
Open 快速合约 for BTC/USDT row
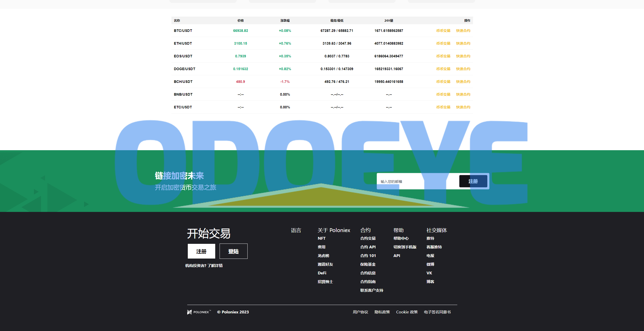point(463,31)
